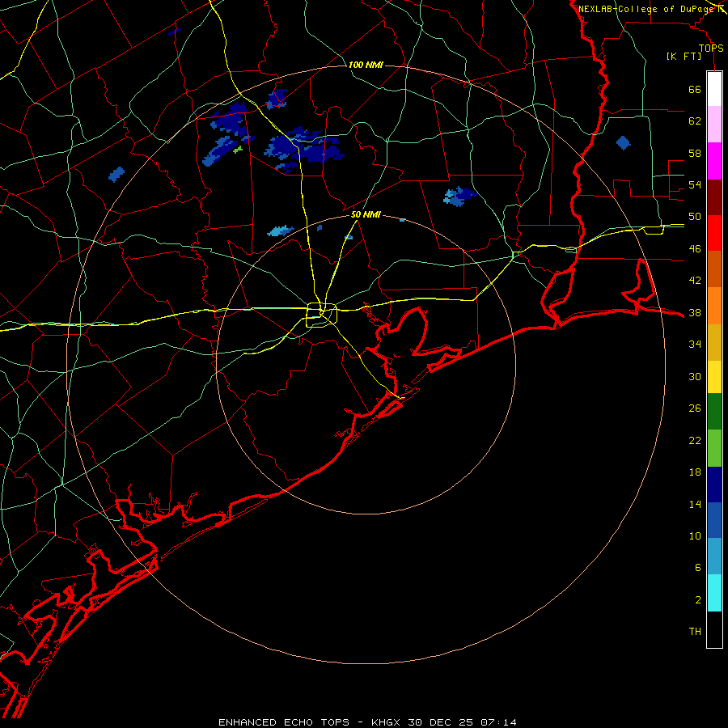Click the bright yellow legend swatch
This screenshot has height=728, width=728.
(714, 377)
